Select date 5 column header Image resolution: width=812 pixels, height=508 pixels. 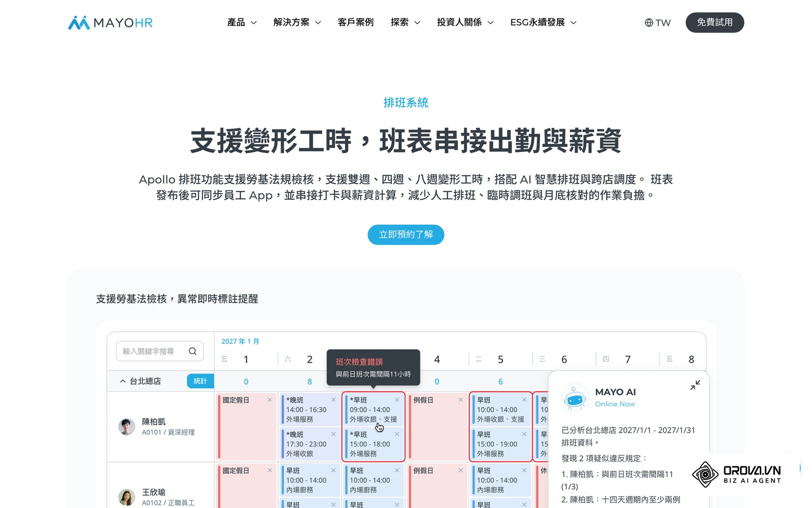point(500,359)
